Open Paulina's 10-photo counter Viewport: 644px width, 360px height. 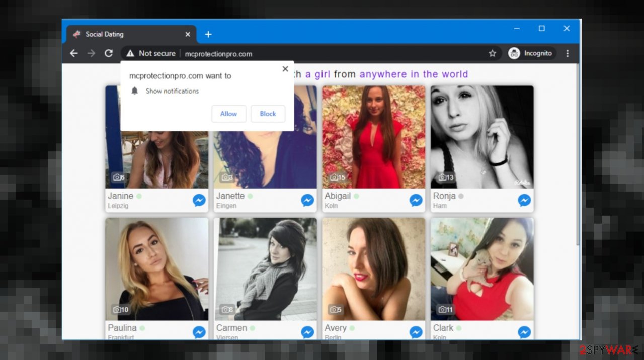121,309
